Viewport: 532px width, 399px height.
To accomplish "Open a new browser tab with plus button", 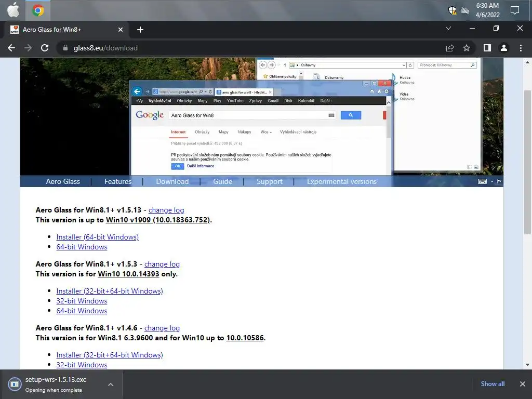I will [x=140, y=30].
